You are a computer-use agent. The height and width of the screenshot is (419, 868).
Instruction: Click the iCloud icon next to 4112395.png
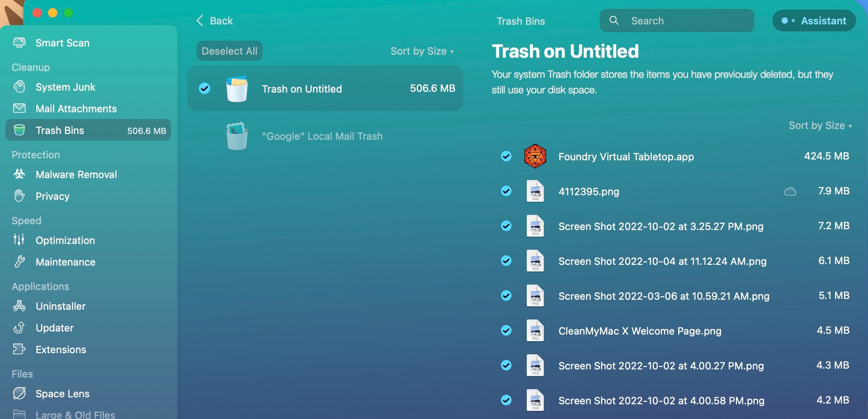(790, 191)
